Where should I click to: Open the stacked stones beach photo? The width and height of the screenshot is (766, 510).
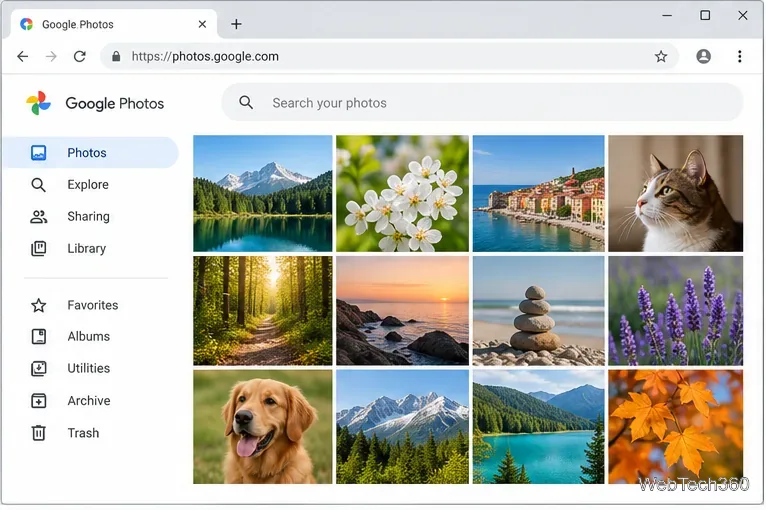point(538,311)
